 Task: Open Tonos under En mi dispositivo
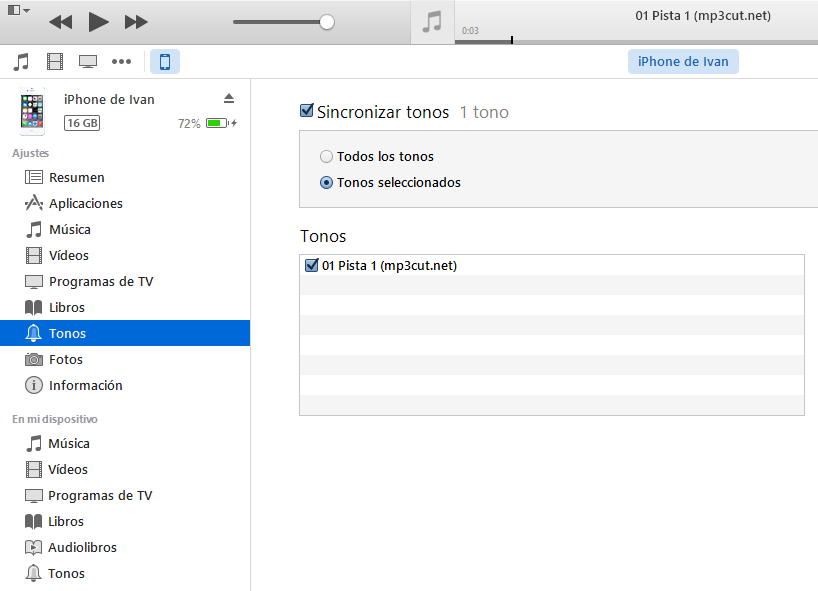pos(125,574)
